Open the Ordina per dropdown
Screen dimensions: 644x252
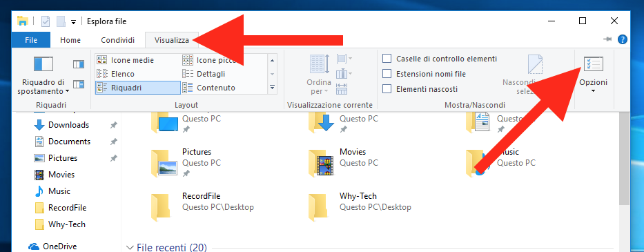pyautogui.click(x=319, y=75)
